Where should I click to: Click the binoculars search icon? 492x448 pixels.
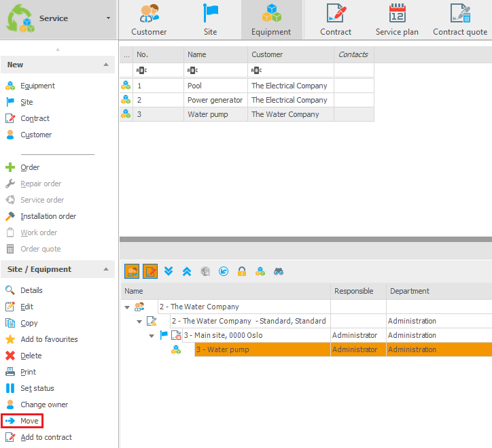279,271
